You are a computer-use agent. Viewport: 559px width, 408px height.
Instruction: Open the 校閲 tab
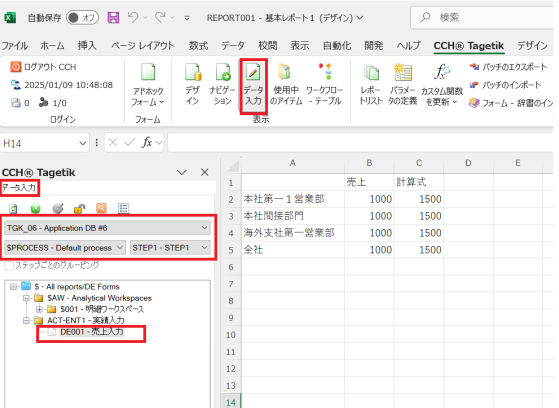267,46
